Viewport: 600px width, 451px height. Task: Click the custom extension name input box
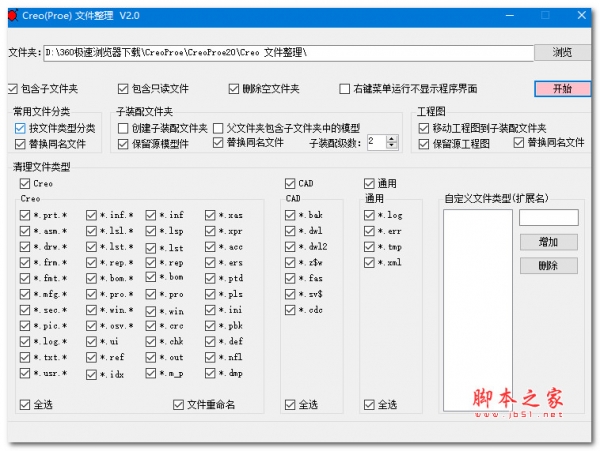548,217
